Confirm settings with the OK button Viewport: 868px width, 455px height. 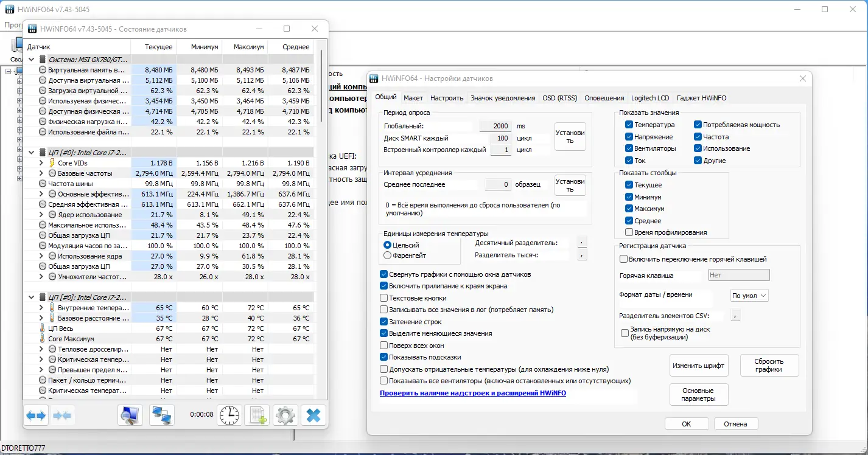click(687, 424)
